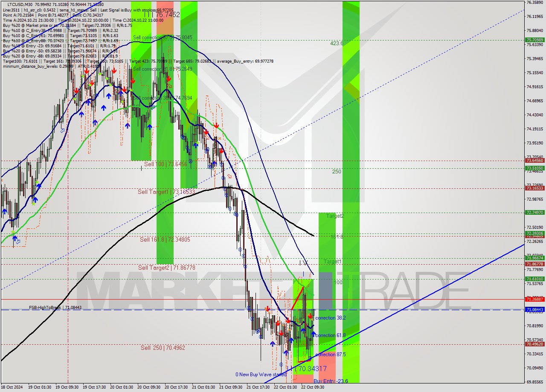The height and width of the screenshot is (392, 546).
Task: Click the 72.98765 price axis label
Action: coord(535,199)
